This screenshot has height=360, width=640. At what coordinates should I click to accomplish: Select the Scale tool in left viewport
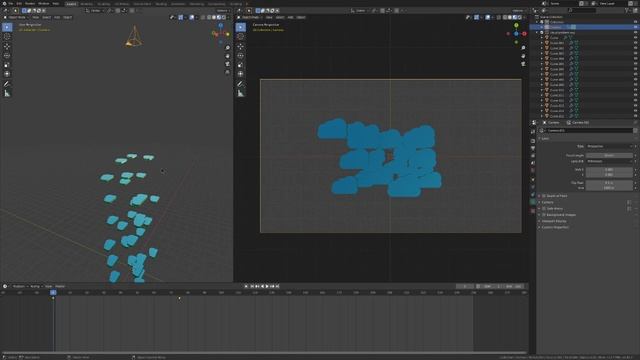[x=7, y=65]
